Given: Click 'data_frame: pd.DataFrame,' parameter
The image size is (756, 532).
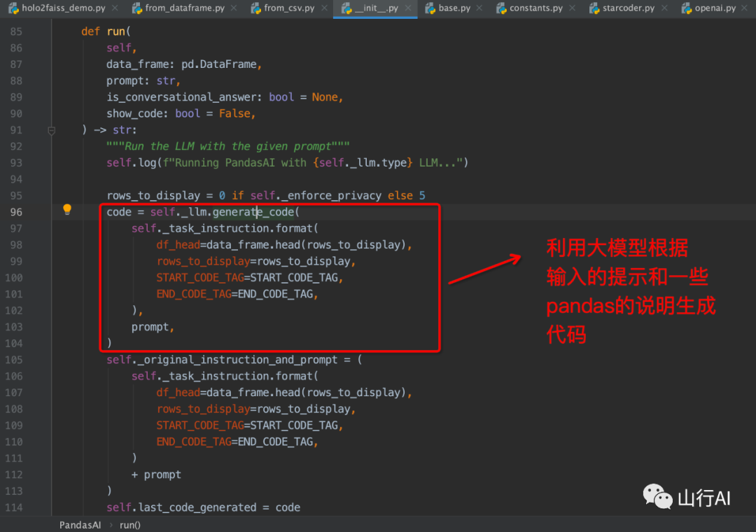Looking at the screenshot, I should coord(184,64).
